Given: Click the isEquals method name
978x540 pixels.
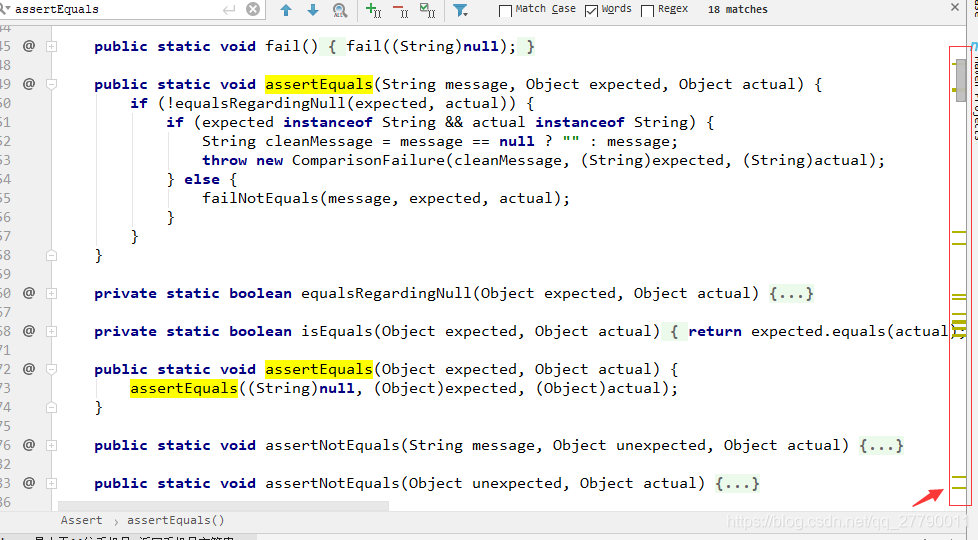Looking at the screenshot, I should [x=337, y=331].
